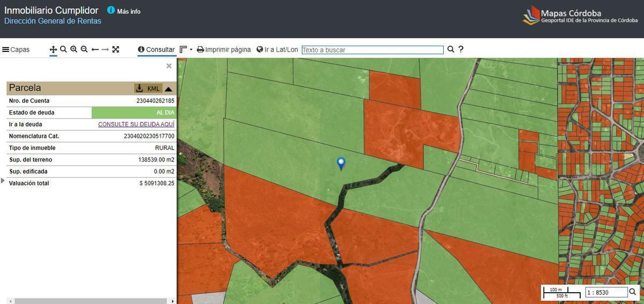Select the pan (move) tool
The height and width of the screenshot is (304, 644).
[53, 49]
